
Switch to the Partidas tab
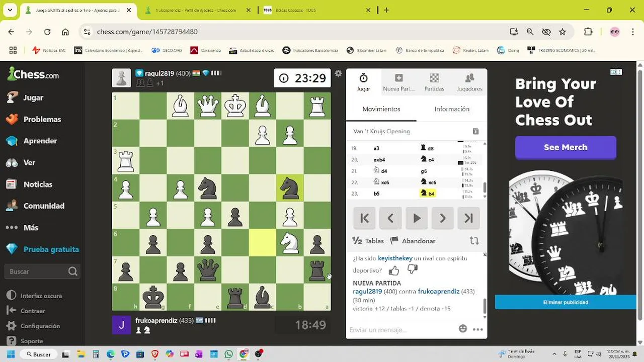(x=434, y=82)
